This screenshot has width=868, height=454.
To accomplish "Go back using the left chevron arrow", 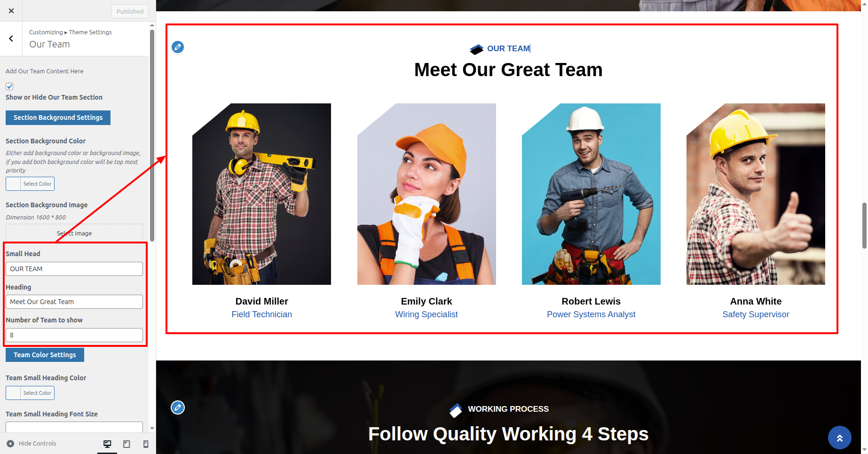I will 11,39.
